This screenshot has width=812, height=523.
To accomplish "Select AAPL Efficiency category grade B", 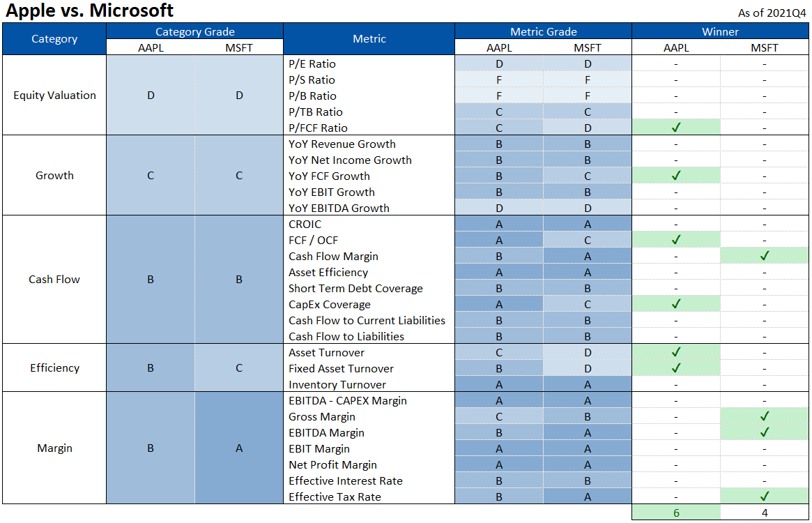I will point(150,368).
